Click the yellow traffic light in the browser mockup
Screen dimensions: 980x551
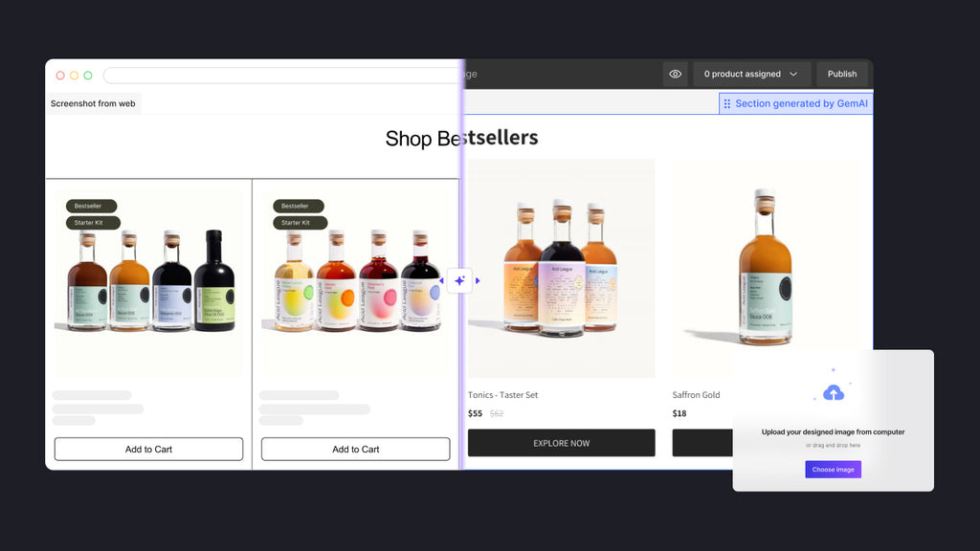click(x=75, y=73)
